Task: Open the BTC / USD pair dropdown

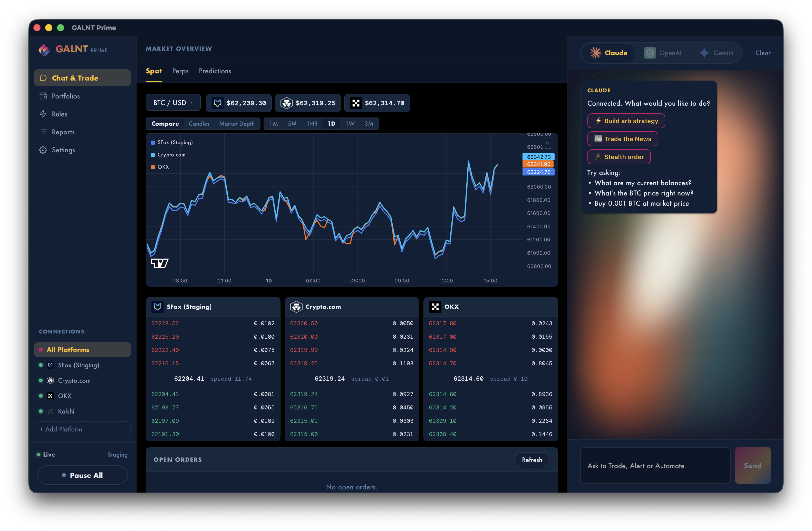Action: (x=173, y=103)
